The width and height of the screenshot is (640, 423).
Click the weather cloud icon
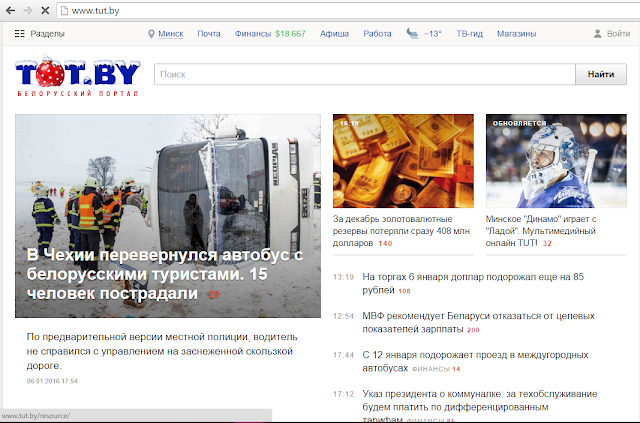click(412, 33)
